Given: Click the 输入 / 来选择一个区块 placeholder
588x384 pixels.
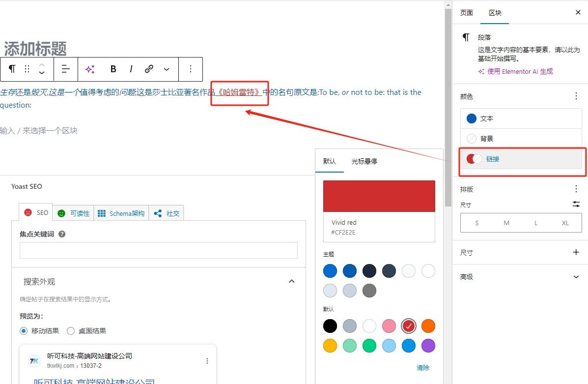Looking at the screenshot, I should [x=39, y=131].
